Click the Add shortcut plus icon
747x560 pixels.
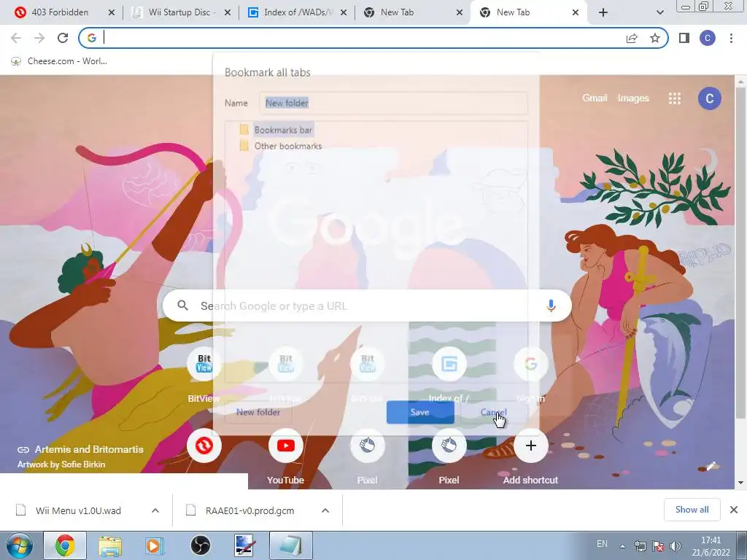(x=530, y=446)
